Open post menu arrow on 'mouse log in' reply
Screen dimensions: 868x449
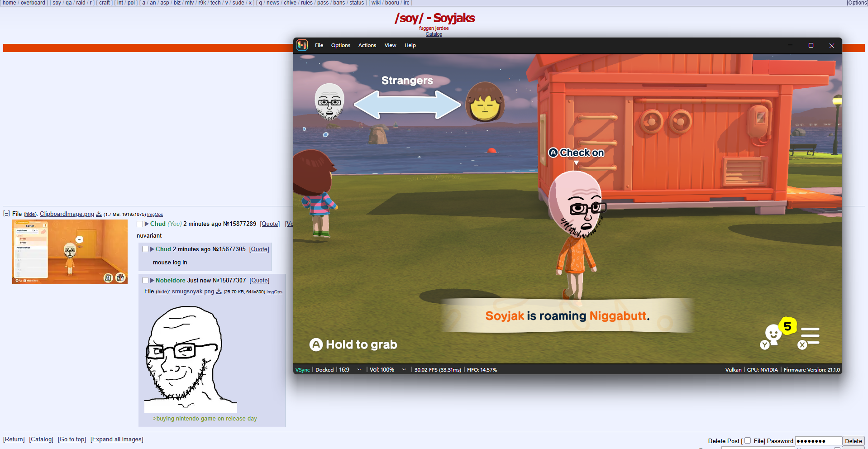[153, 249]
